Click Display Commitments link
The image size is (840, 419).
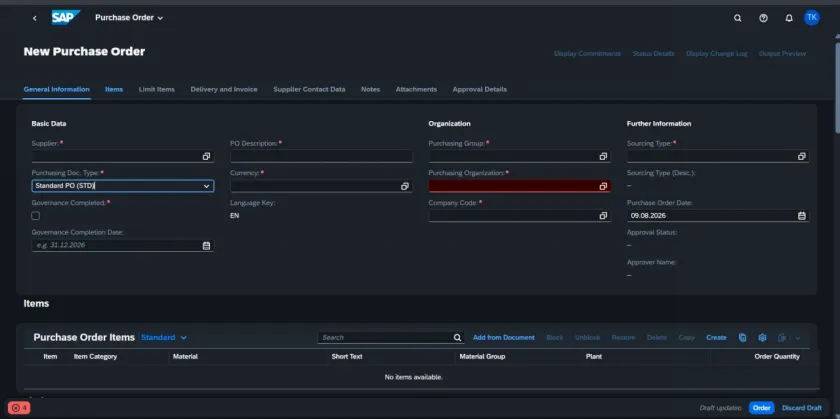click(587, 54)
